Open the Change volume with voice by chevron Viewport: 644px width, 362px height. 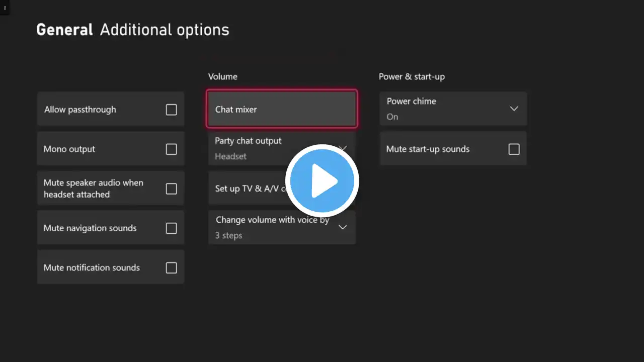click(x=343, y=227)
